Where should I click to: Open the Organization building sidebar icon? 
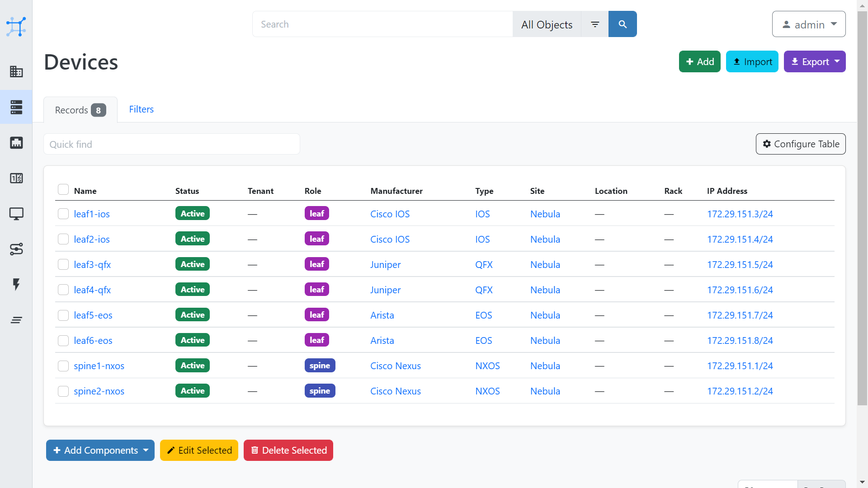(16, 71)
